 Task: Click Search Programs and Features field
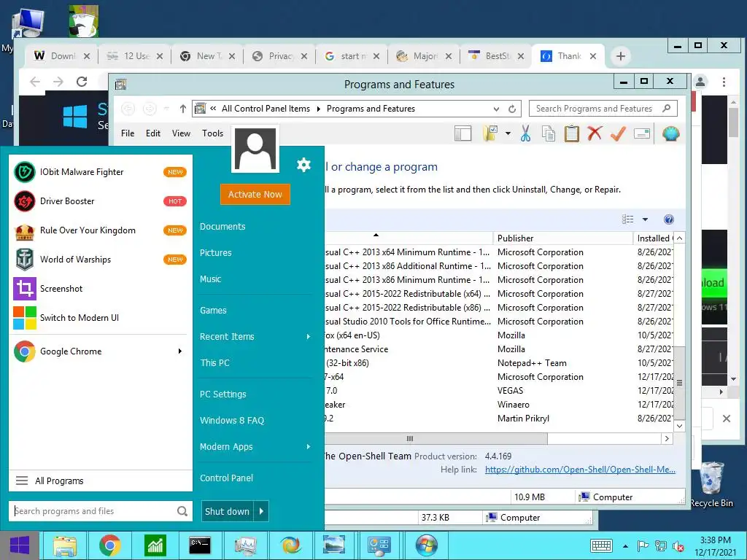point(603,109)
